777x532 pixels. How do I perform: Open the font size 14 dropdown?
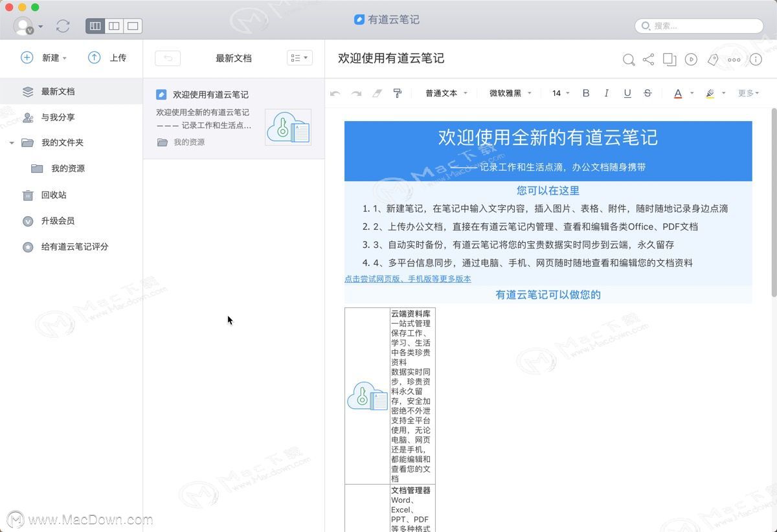tap(561, 93)
